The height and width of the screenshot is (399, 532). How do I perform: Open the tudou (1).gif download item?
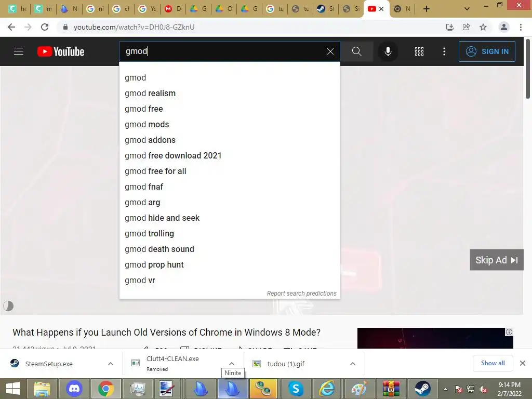click(x=286, y=364)
